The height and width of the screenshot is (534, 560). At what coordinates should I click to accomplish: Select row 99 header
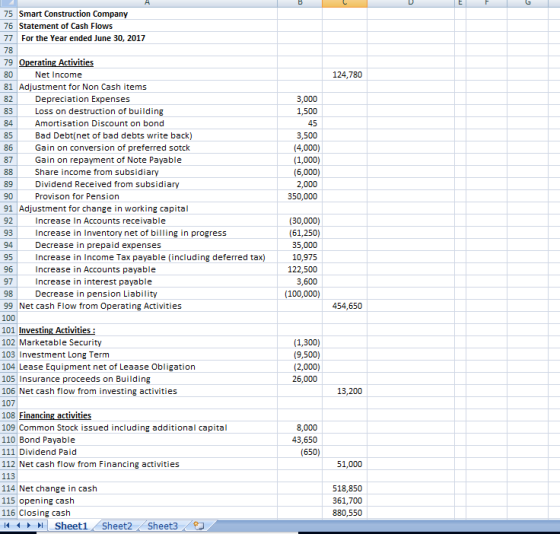click(8, 306)
